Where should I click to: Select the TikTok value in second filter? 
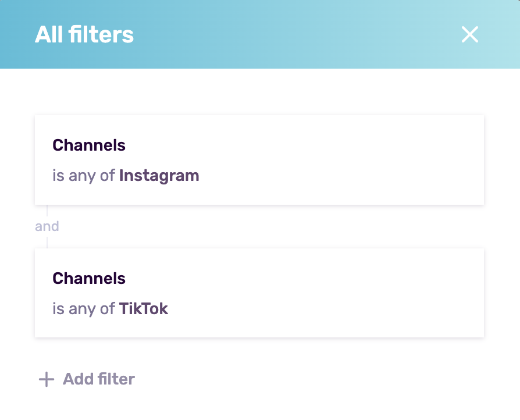point(144,308)
